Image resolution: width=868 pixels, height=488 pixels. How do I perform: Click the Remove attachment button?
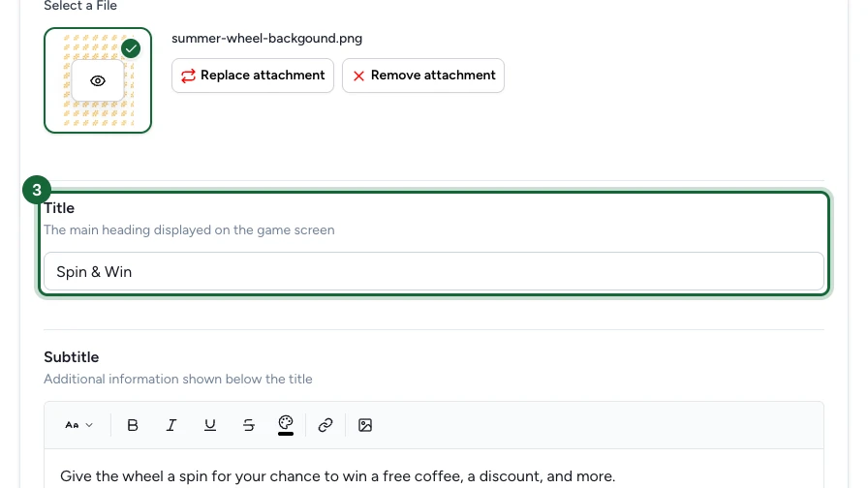[423, 76]
